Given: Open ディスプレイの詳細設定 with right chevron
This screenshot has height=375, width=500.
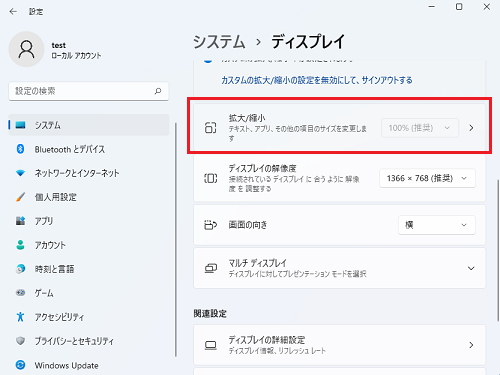Looking at the screenshot, I should tap(471, 345).
